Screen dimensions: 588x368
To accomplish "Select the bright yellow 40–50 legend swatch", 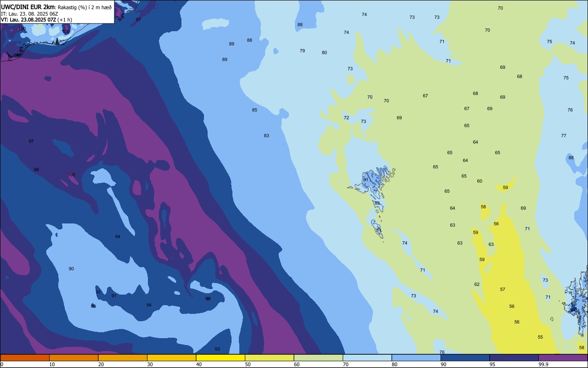I will (220, 357).
